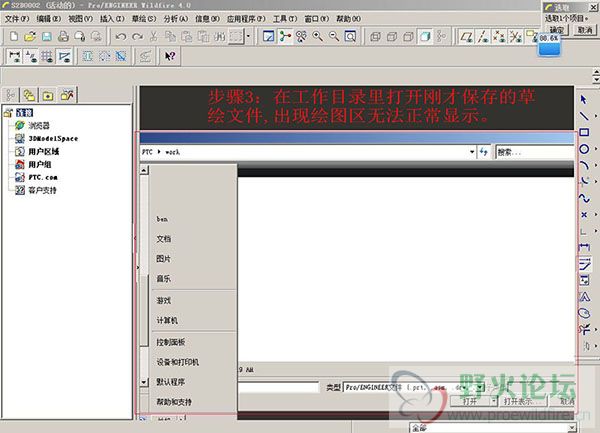Open the 文件(F) menu
This screenshot has height=433, width=600.
coord(17,19)
